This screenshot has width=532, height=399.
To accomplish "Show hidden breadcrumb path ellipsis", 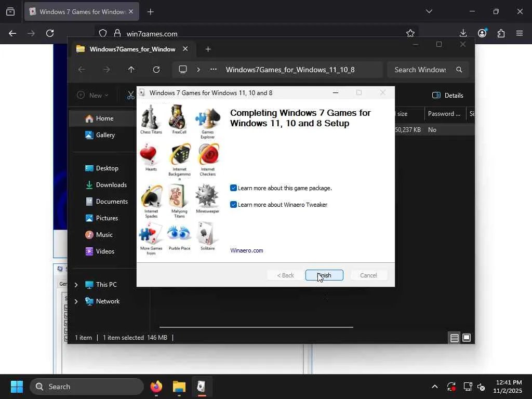I will (x=214, y=70).
